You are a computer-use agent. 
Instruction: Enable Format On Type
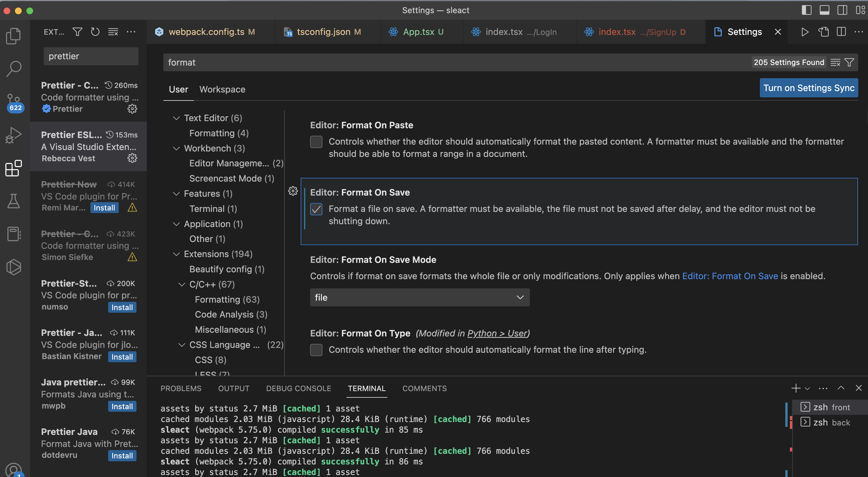[316, 350]
